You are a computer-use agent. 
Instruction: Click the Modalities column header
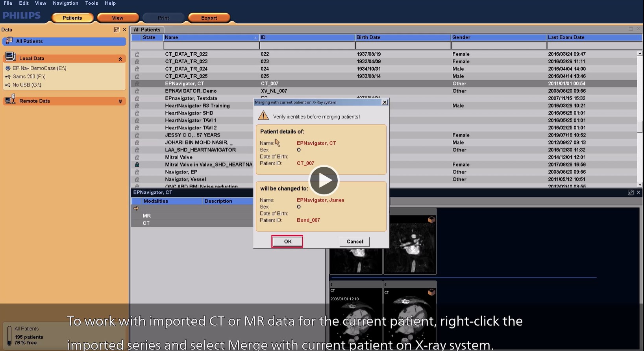(x=172, y=201)
